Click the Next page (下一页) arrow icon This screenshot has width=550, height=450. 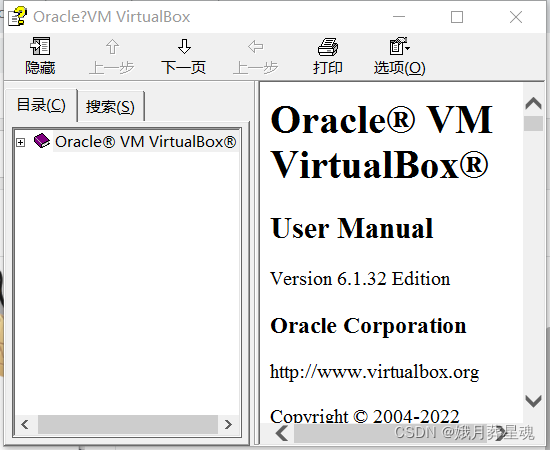coord(184,46)
